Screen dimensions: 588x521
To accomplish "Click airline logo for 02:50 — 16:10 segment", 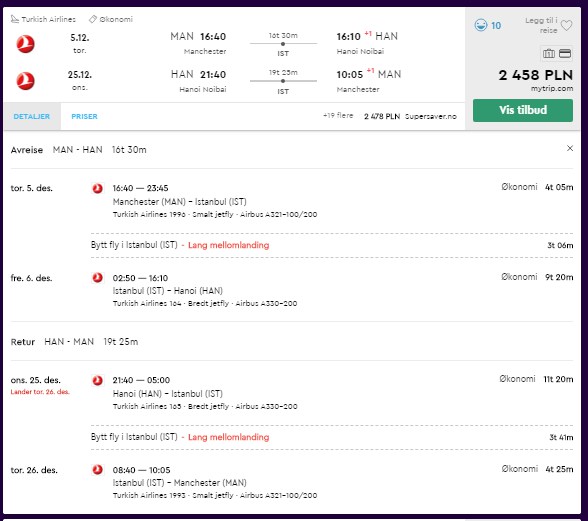I will pos(98,278).
